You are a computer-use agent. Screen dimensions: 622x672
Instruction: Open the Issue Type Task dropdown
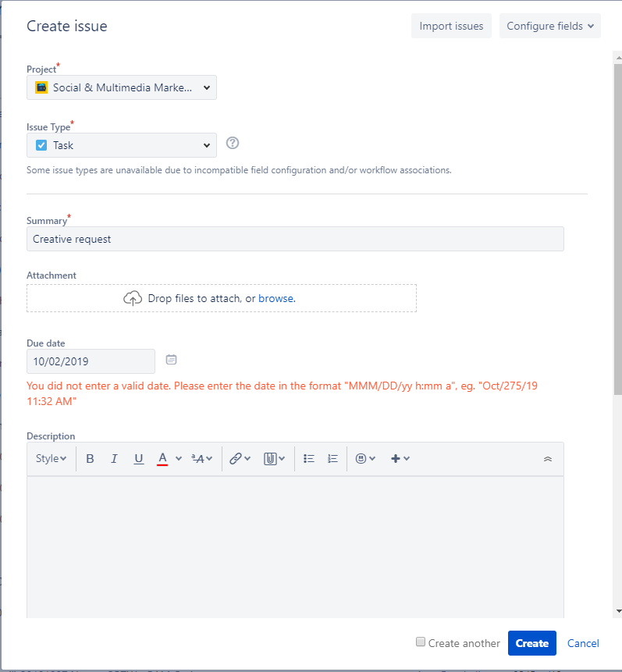122,145
